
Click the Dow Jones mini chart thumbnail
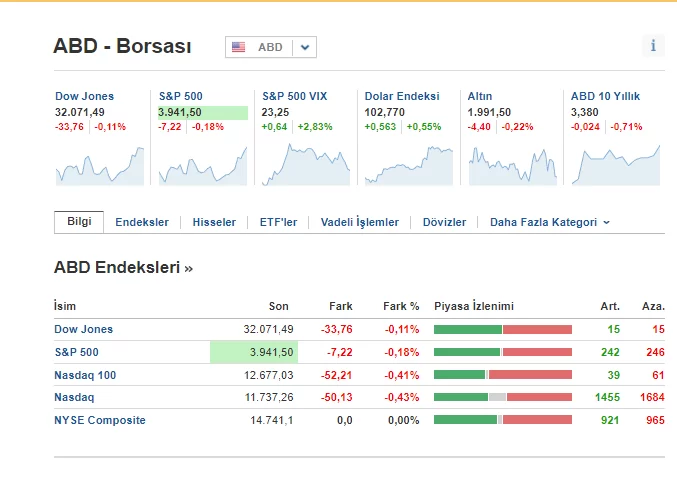tap(99, 164)
